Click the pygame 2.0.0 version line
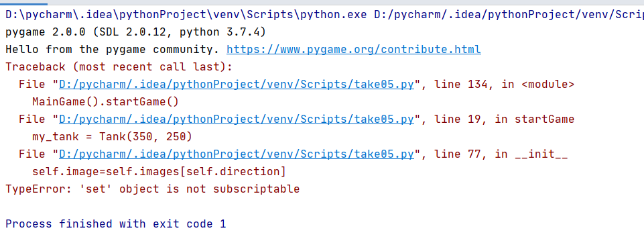Screen dimensions: 644x245 (x=135, y=32)
